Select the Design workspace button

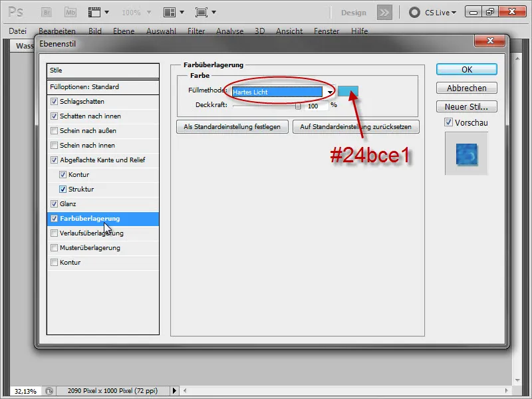354,13
